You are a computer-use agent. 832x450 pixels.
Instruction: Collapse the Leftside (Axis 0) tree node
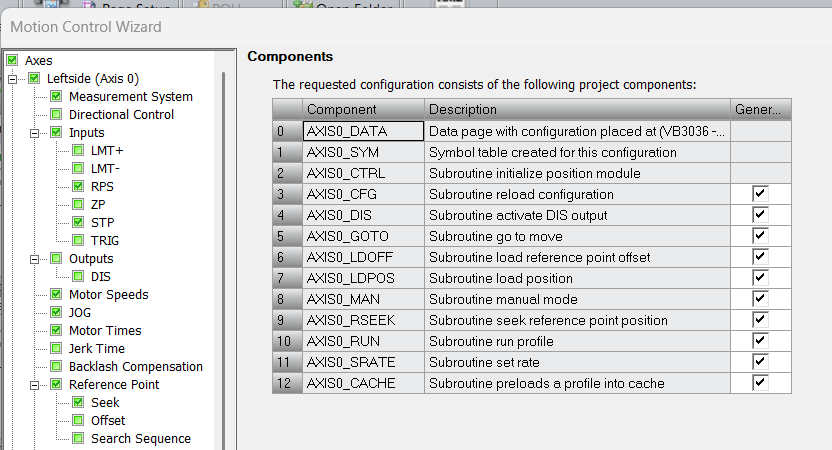tap(13, 79)
